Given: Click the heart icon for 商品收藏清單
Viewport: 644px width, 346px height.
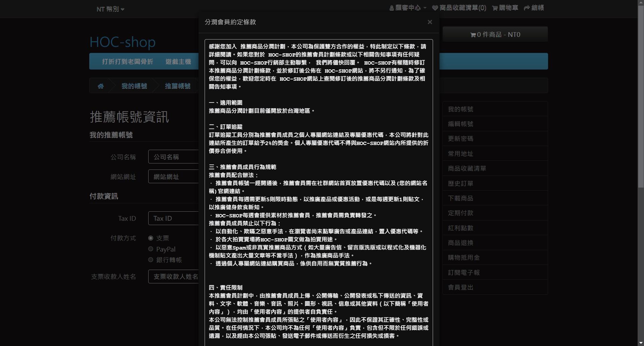Looking at the screenshot, I should coord(435,8).
